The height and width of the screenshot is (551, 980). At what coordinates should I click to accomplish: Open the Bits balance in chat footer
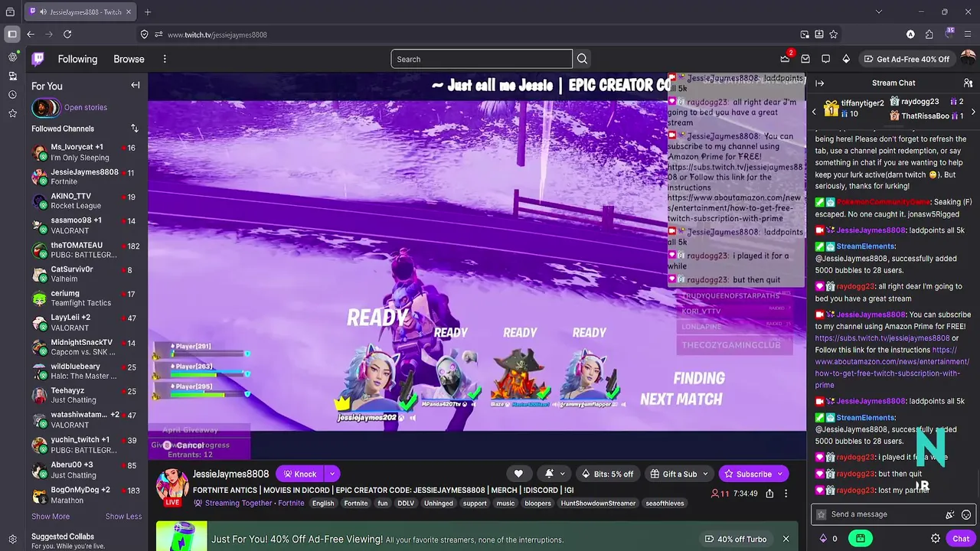pos(828,539)
